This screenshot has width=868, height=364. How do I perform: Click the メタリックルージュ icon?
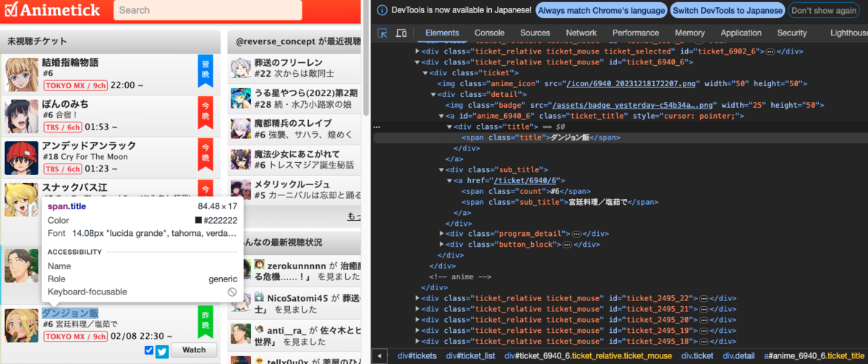click(x=240, y=190)
